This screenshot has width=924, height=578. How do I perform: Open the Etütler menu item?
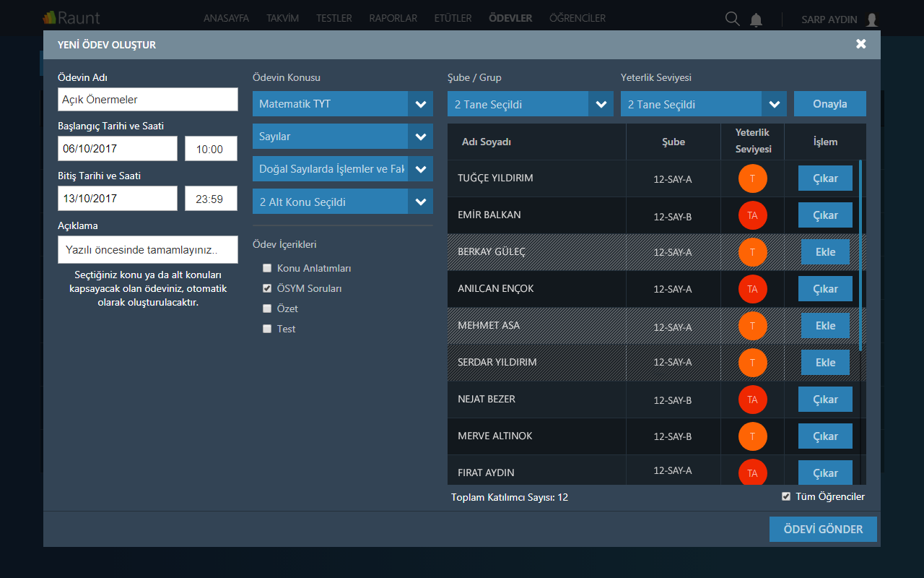click(x=453, y=18)
